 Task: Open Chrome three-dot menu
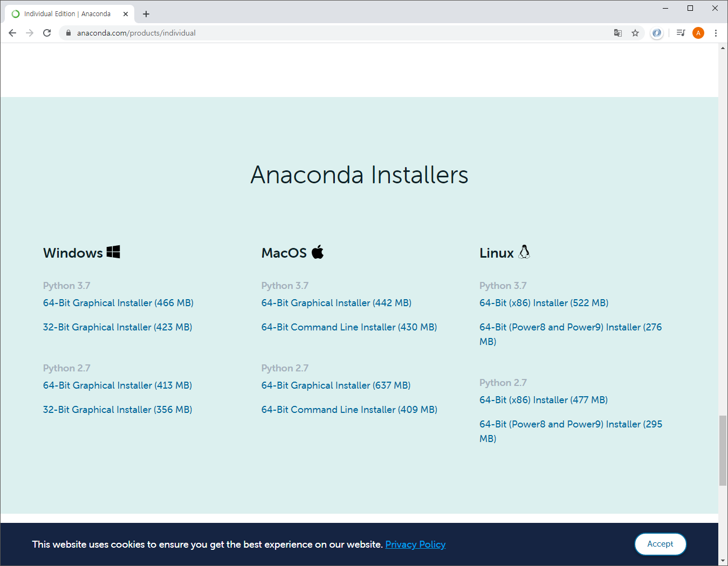tap(716, 33)
